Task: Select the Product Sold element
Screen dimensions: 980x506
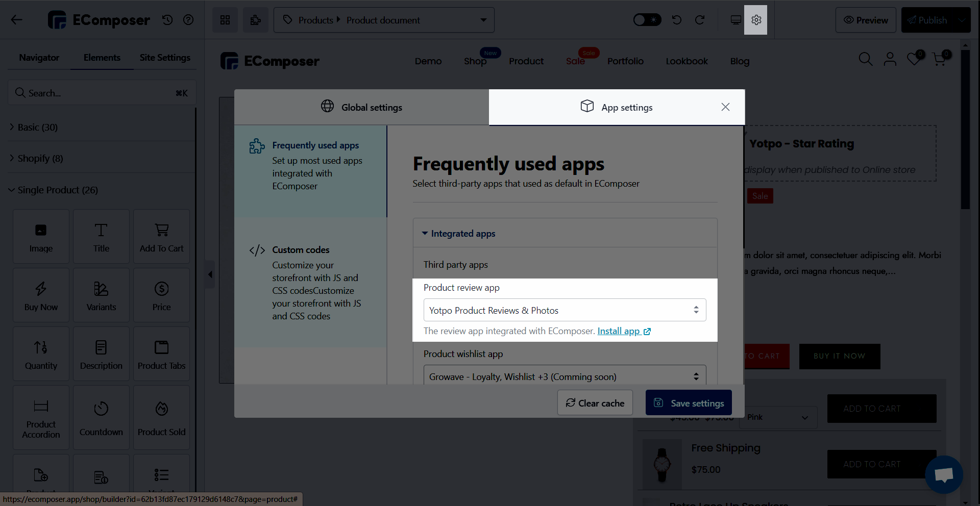Action: 161,418
